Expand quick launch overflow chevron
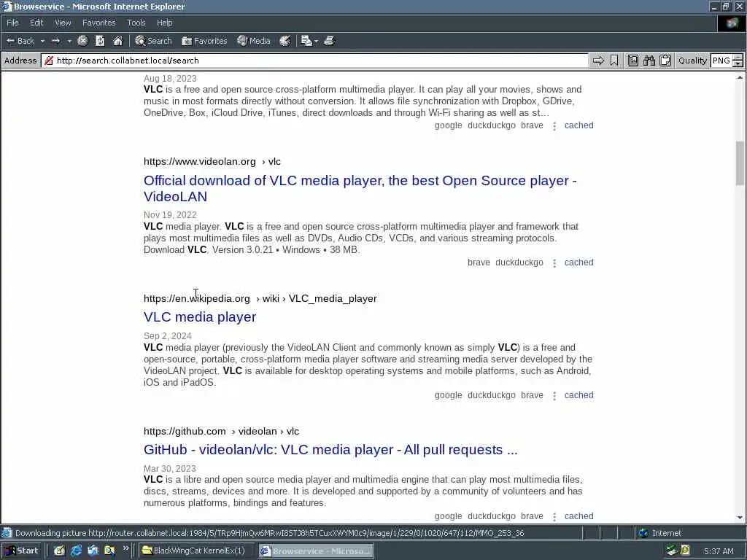This screenshot has height=560, width=747. click(125, 548)
